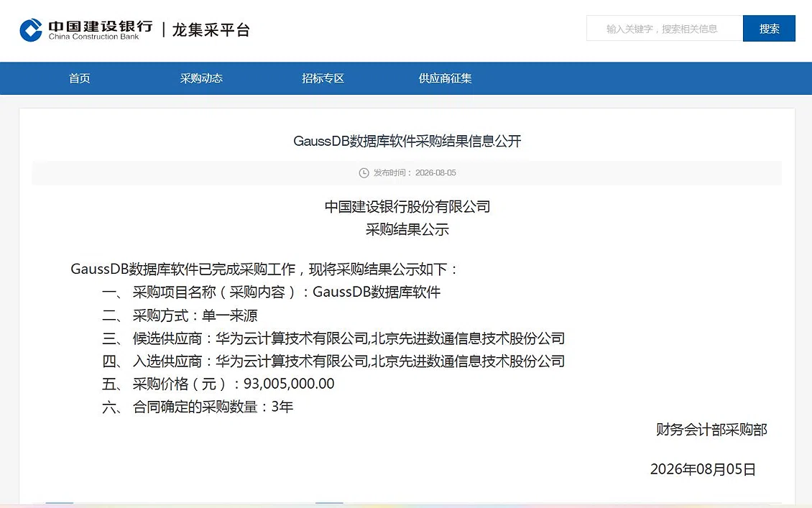
Task: Click line 四 入选供应商
Action: (333, 361)
